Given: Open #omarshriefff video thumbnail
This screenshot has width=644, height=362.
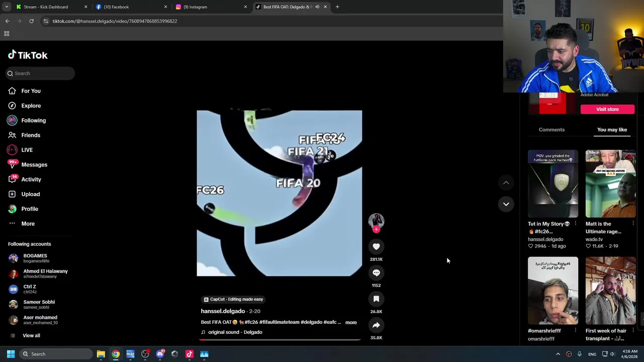Looking at the screenshot, I should [x=553, y=291].
